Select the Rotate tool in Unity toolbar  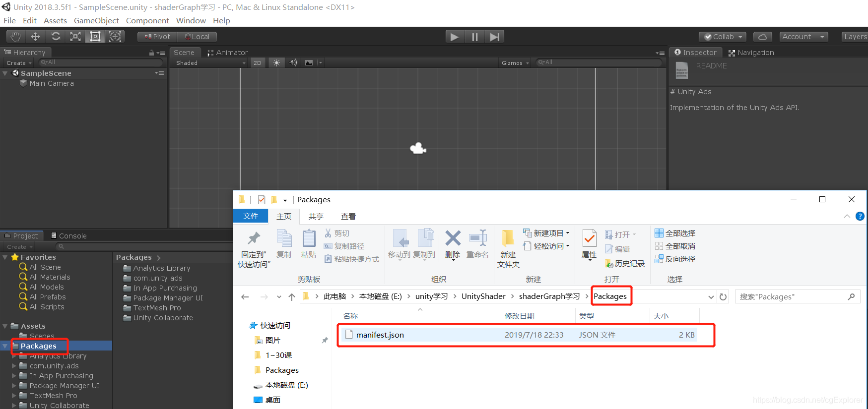(56, 37)
